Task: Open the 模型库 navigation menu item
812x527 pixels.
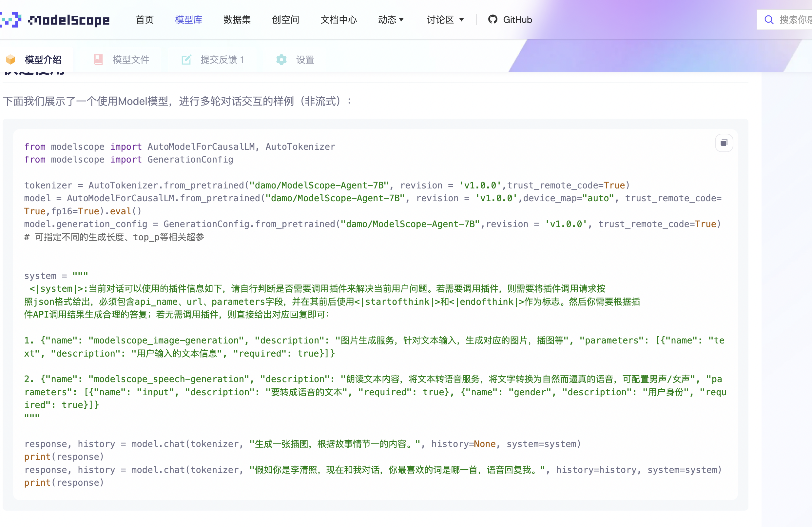Action: tap(188, 20)
